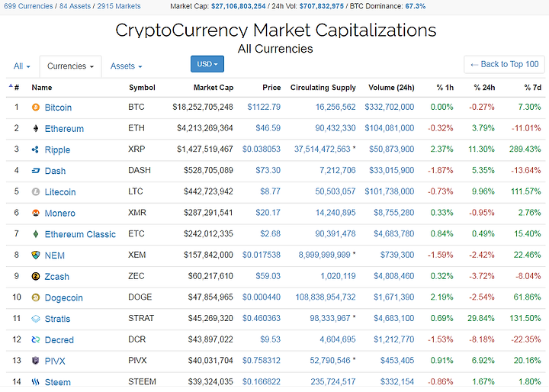Image resolution: width=549 pixels, height=392 pixels.
Task: Click the Dogecoin logo icon
Action: [36, 297]
